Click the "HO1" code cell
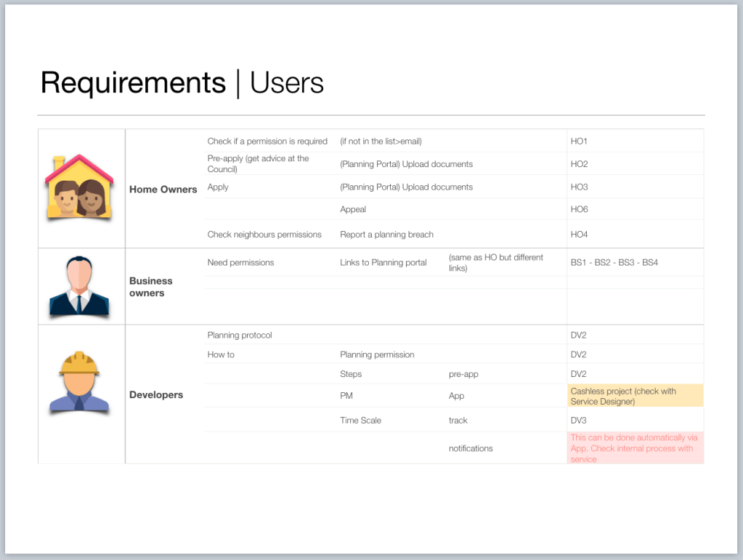This screenshot has width=743, height=560. 579,142
